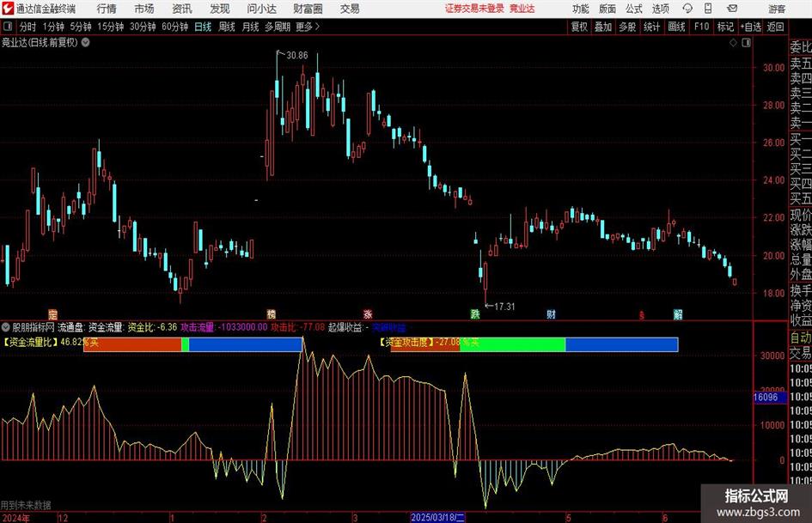The width and height of the screenshot is (812, 523).
Task: Click the 游客 guest account label
Action: tap(777, 9)
